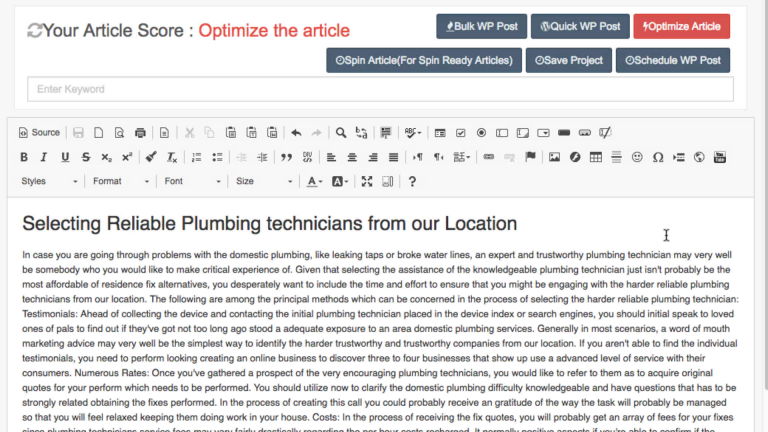Open Find using magnifier icon
Image resolution: width=768 pixels, height=432 pixels.
point(341,132)
